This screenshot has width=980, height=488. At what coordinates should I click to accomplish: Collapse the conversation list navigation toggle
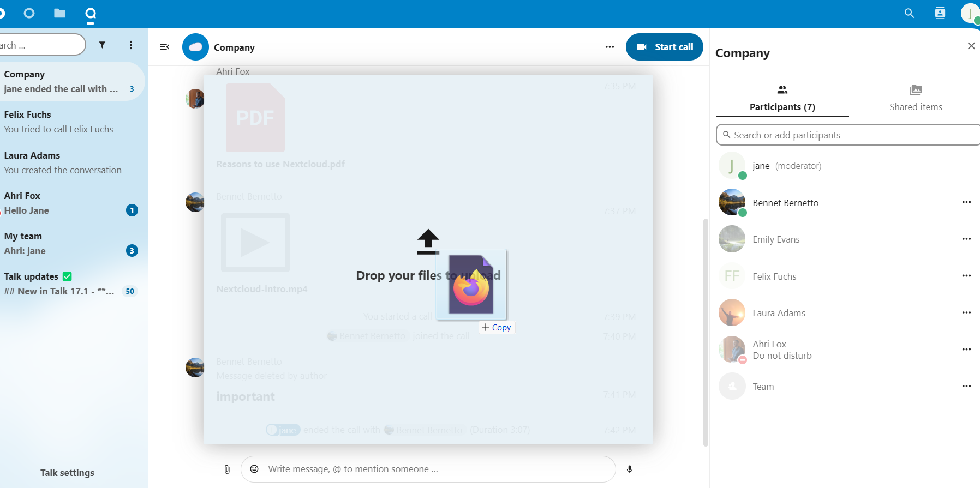click(x=164, y=47)
